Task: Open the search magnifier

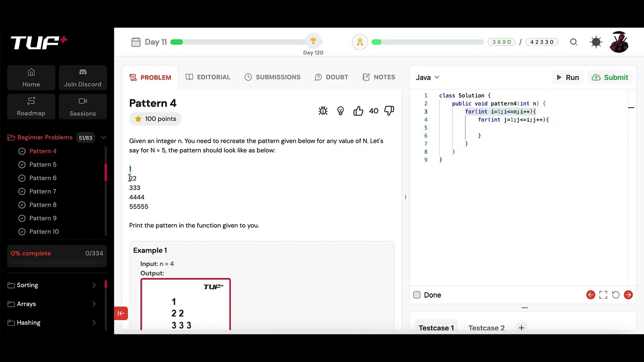Action: click(574, 42)
